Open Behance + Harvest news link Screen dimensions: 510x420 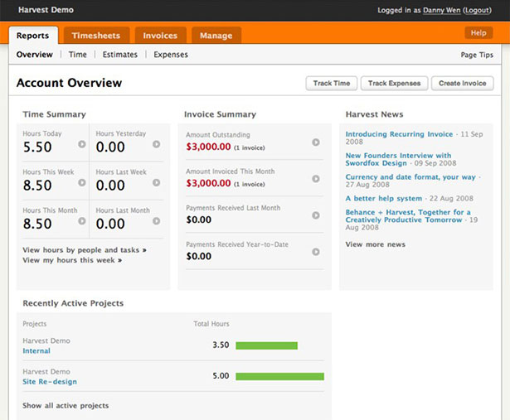(x=408, y=216)
